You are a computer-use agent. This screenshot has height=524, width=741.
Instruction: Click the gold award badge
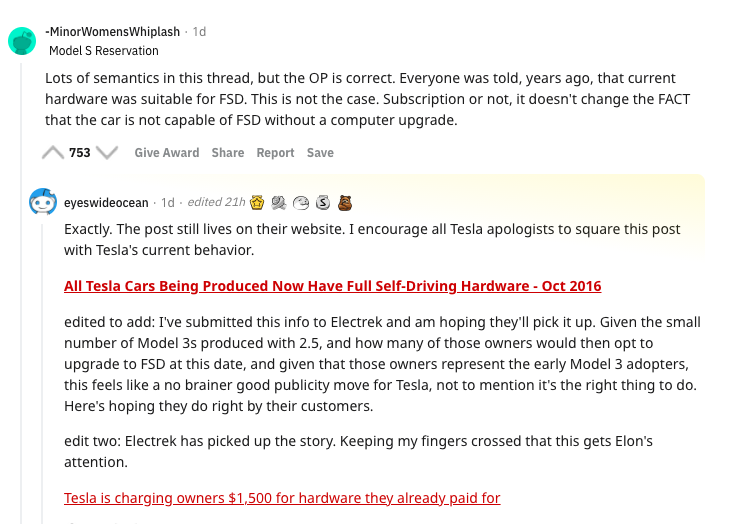coord(257,202)
